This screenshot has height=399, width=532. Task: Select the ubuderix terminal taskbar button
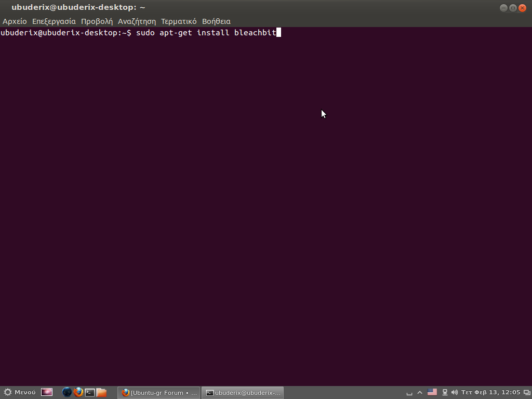[x=243, y=393]
